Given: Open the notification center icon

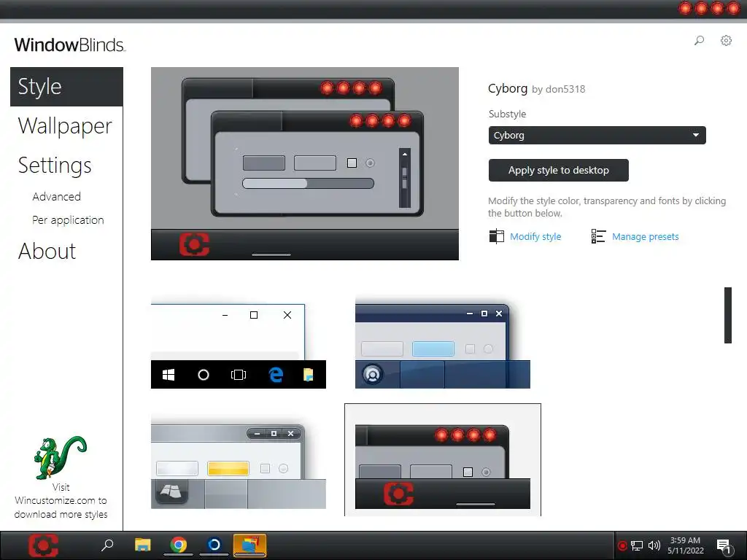Looking at the screenshot, I should (x=724, y=546).
